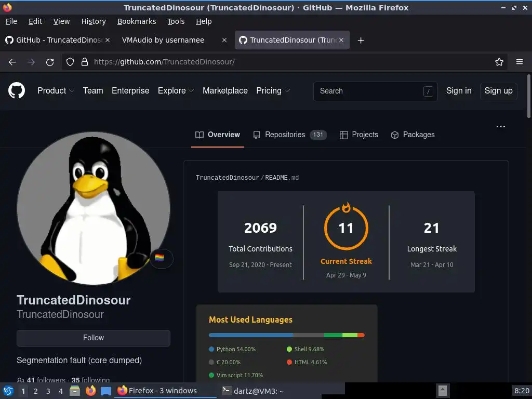The height and width of the screenshot is (399, 532).
Task: Open the Bookmarks menu
Action: [x=137, y=21]
